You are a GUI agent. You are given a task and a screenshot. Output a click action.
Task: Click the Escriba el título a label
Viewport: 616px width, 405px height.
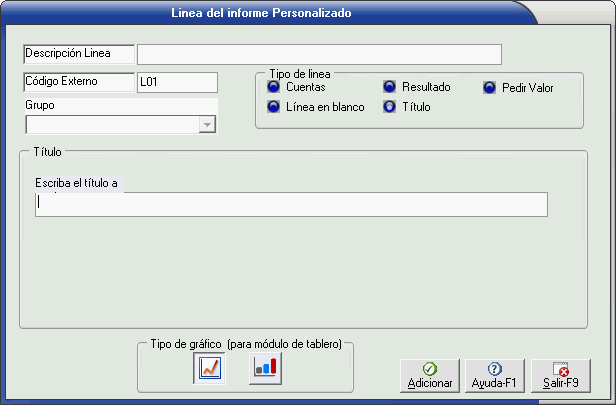[76, 183]
